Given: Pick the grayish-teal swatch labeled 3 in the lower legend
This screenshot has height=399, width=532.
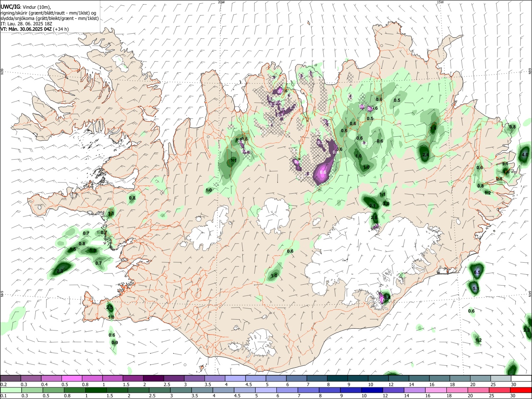Looking at the screenshot, I should click(180, 390).
